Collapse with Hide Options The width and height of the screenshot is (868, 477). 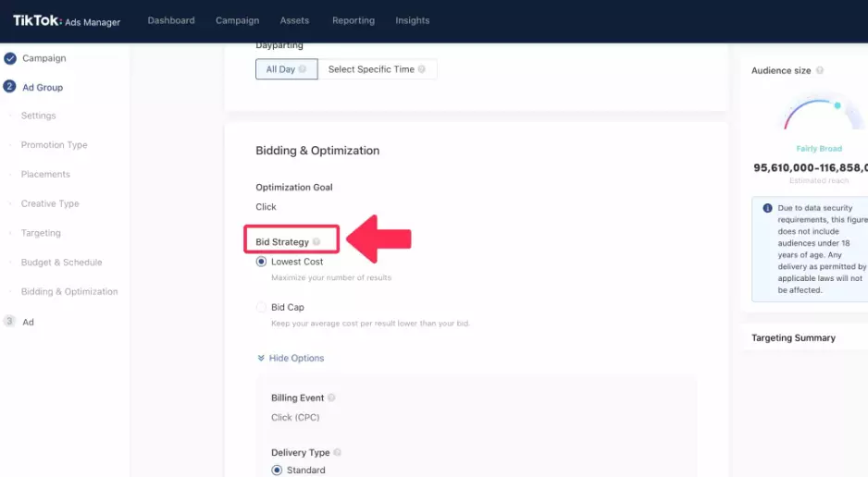pyautogui.click(x=296, y=358)
